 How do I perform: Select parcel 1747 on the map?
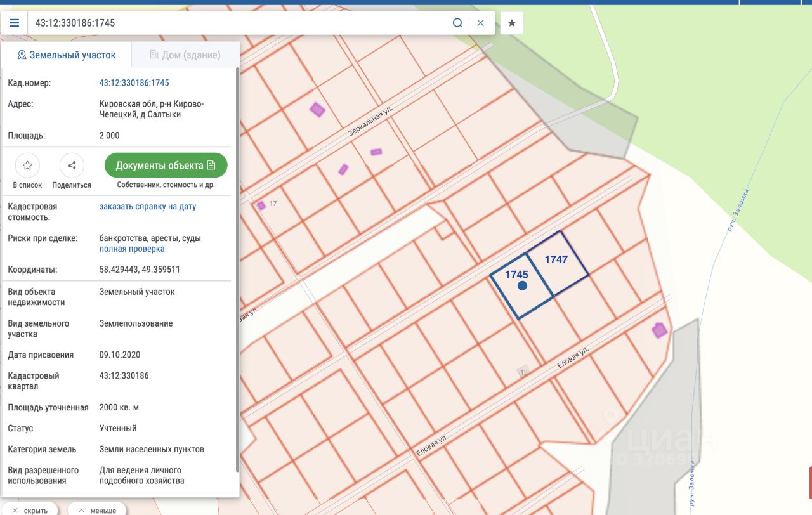pyautogui.click(x=558, y=263)
